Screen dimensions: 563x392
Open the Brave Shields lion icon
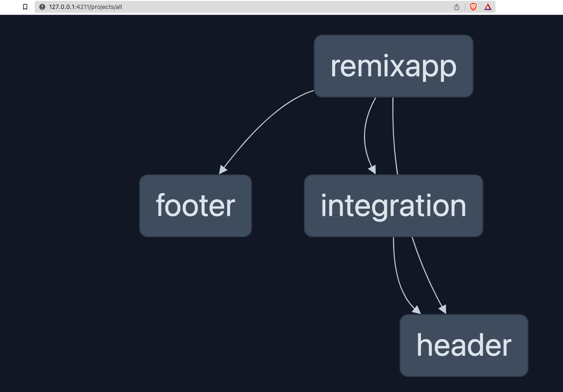[x=473, y=7]
